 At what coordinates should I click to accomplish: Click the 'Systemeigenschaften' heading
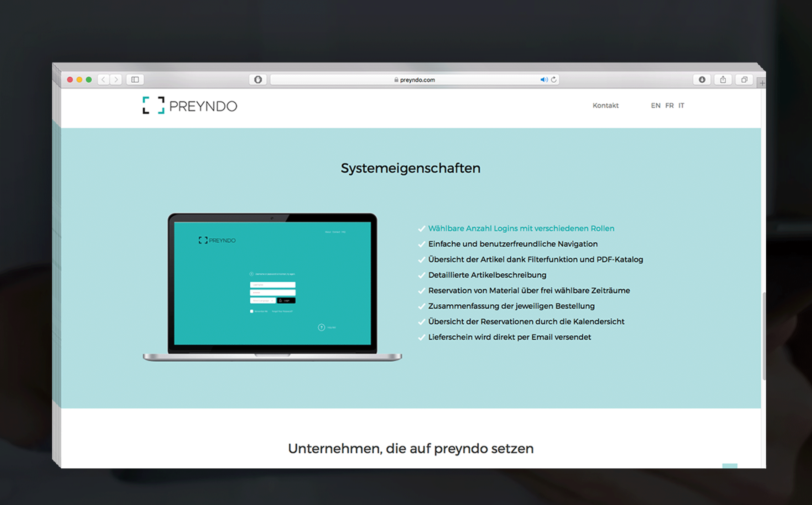411,168
